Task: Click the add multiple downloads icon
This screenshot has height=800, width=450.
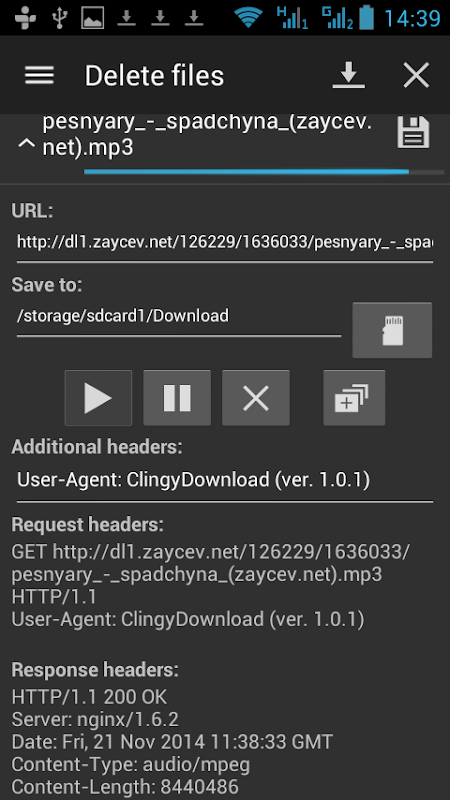Action: click(x=354, y=398)
